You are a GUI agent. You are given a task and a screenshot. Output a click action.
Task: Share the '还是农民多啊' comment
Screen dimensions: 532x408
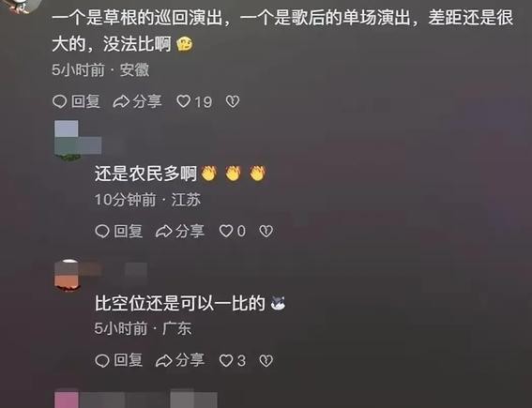tap(180, 232)
